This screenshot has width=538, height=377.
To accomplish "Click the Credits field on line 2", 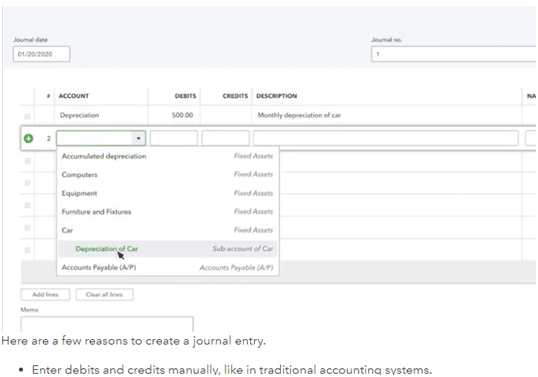I will pos(225,138).
